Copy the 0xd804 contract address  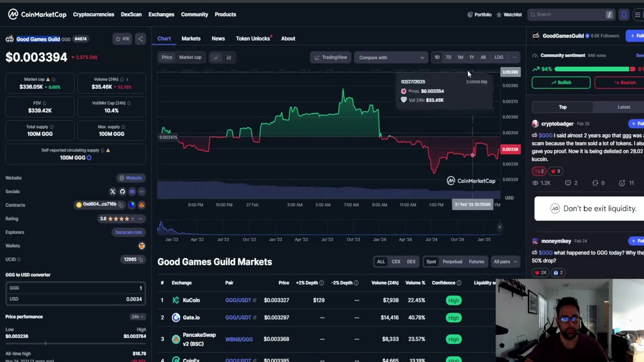click(121, 205)
